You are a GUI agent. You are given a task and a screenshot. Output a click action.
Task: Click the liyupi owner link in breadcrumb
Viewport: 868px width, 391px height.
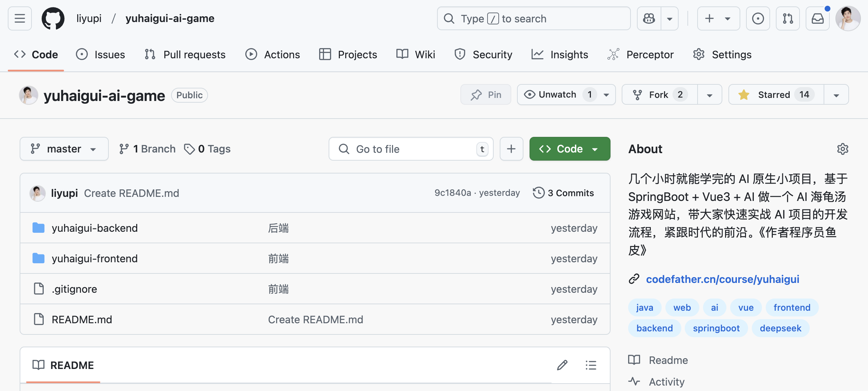click(89, 18)
